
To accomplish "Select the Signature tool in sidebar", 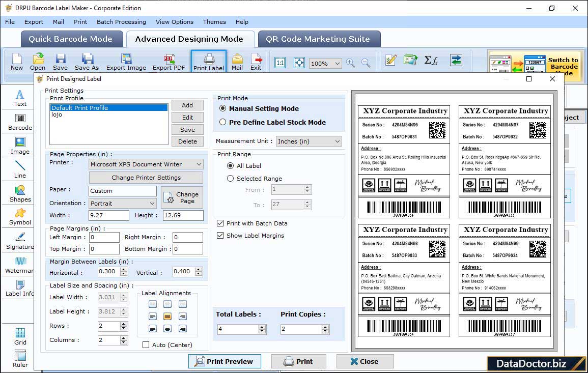I will pyautogui.click(x=20, y=241).
